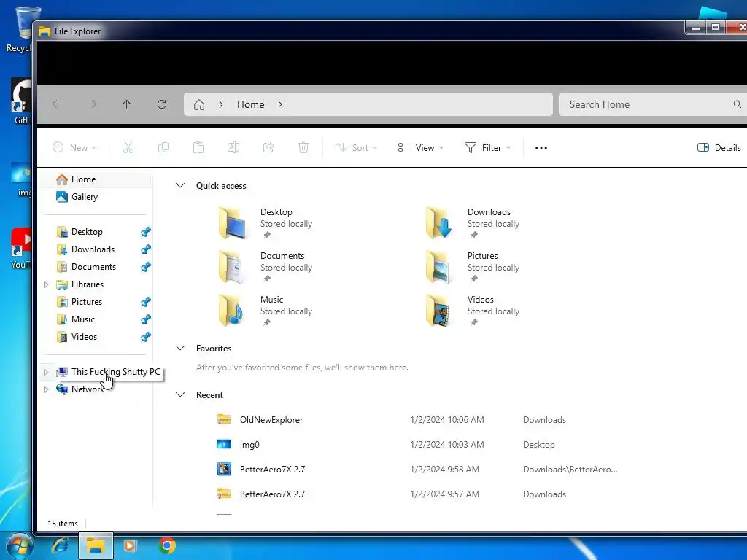Open the View dropdown menu
The height and width of the screenshot is (560, 747).
tap(421, 147)
